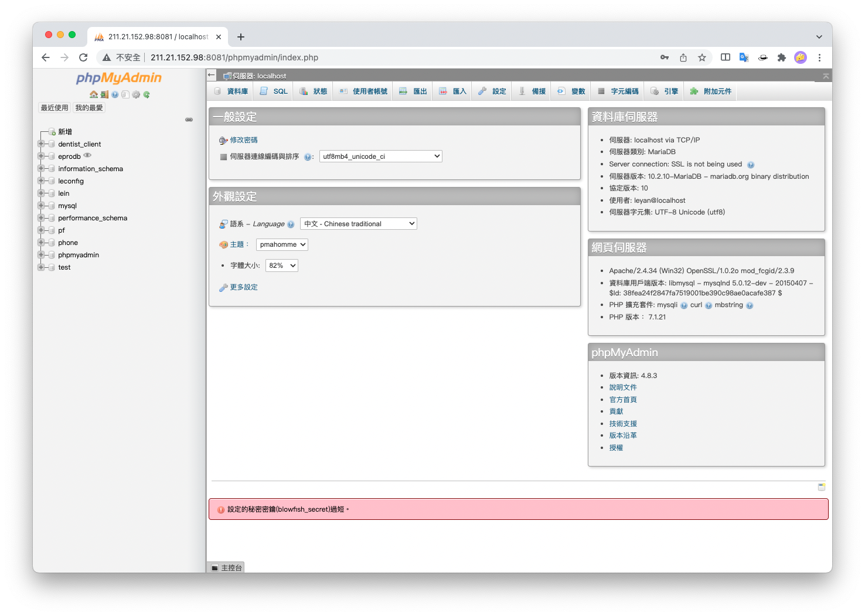The image size is (865, 616).
Task: Expand the performance_schema database node
Action: point(41,217)
